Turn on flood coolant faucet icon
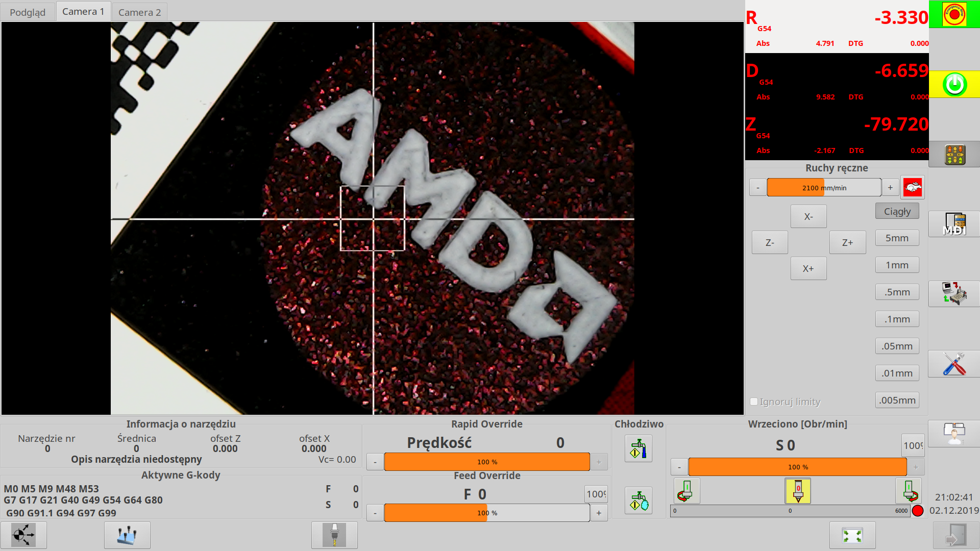980x551 pixels. pyautogui.click(x=639, y=448)
